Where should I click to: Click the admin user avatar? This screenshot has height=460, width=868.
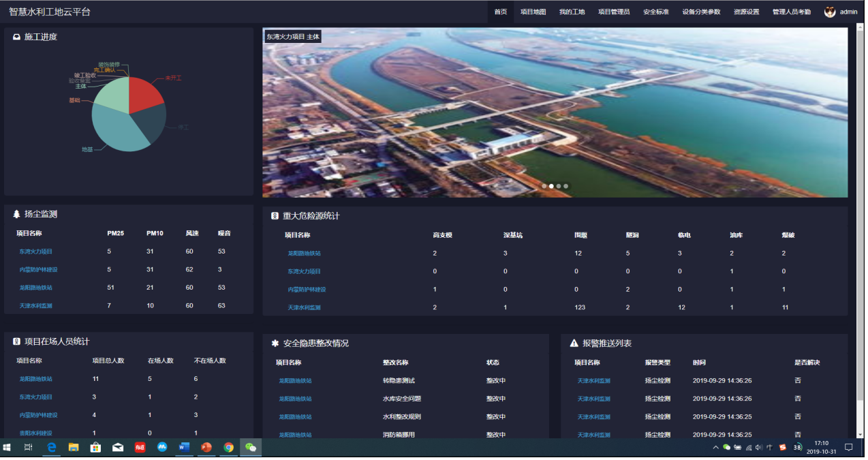click(830, 12)
